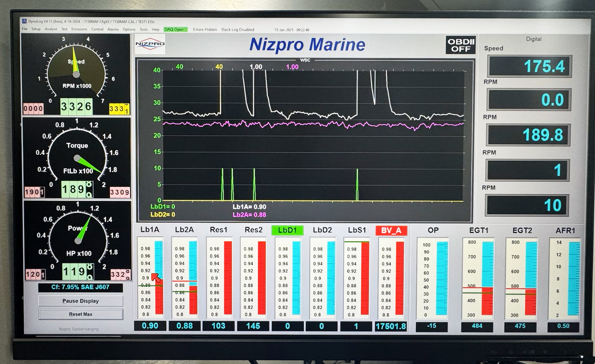Viewport: 595px width, 364px height.
Task: Click the WBC chart title label
Action: click(305, 60)
